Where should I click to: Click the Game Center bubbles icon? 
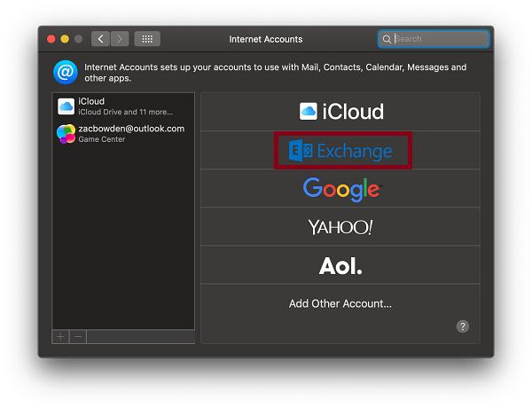(66, 134)
